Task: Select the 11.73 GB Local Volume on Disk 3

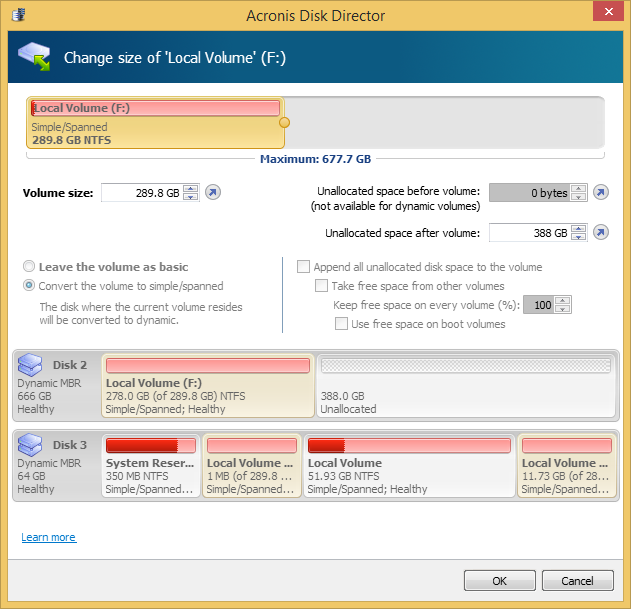Action: (567, 466)
